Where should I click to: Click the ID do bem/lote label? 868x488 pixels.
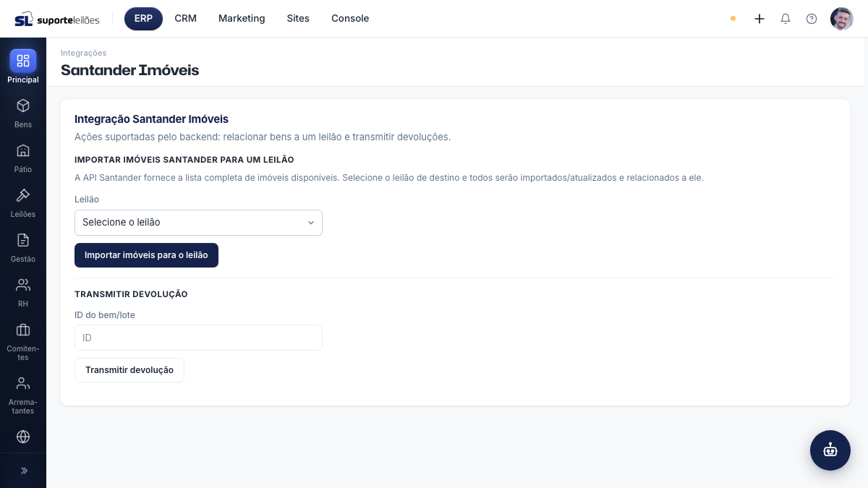tap(105, 315)
